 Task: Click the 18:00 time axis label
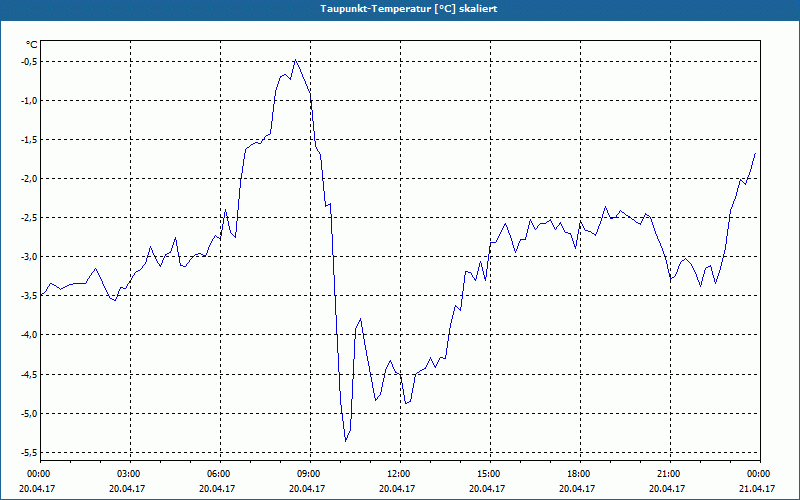(x=580, y=474)
